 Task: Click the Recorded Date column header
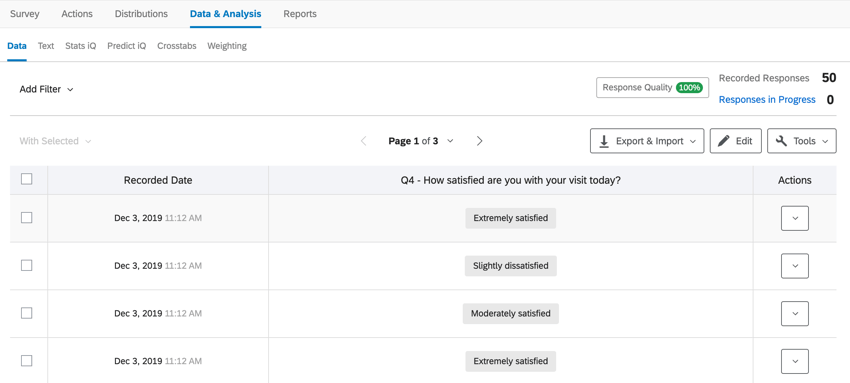click(158, 180)
